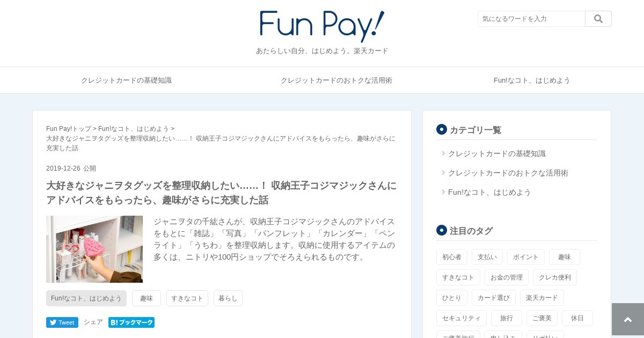Click the Hatena B!ブックマーク button
The width and height of the screenshot is (644, 338).
(131, 322)
